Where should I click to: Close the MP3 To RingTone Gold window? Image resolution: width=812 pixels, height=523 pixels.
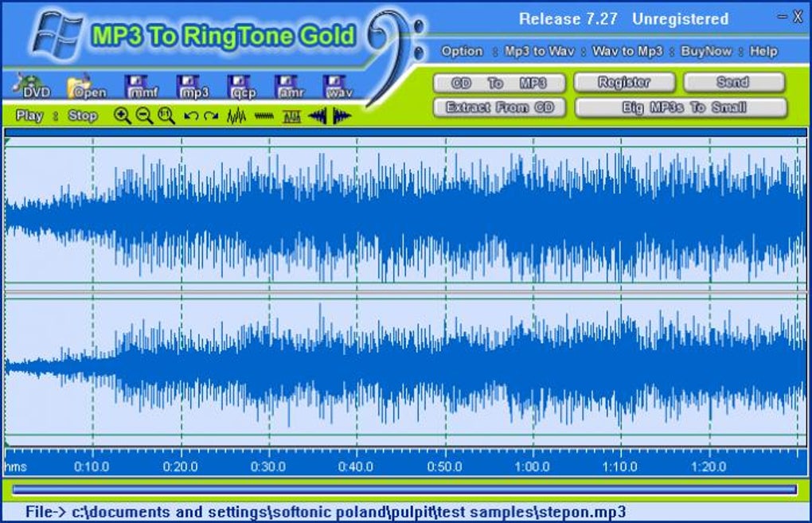(798, 17)
